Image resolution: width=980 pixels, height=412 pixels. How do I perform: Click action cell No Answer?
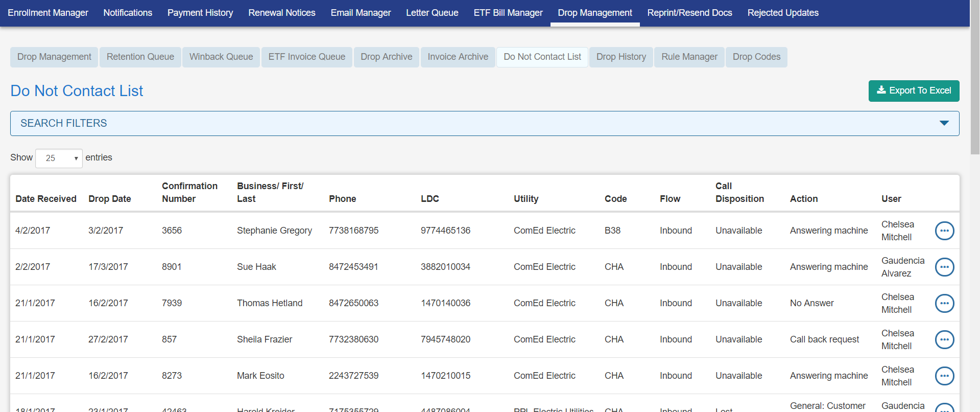pyautogui.click(x=811, y=303)
